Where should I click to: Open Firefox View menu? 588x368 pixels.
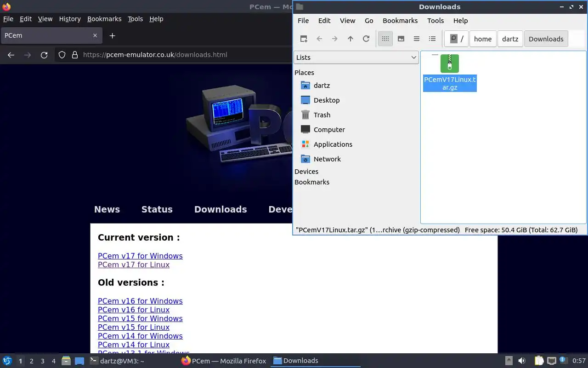(x=45, y=19)
